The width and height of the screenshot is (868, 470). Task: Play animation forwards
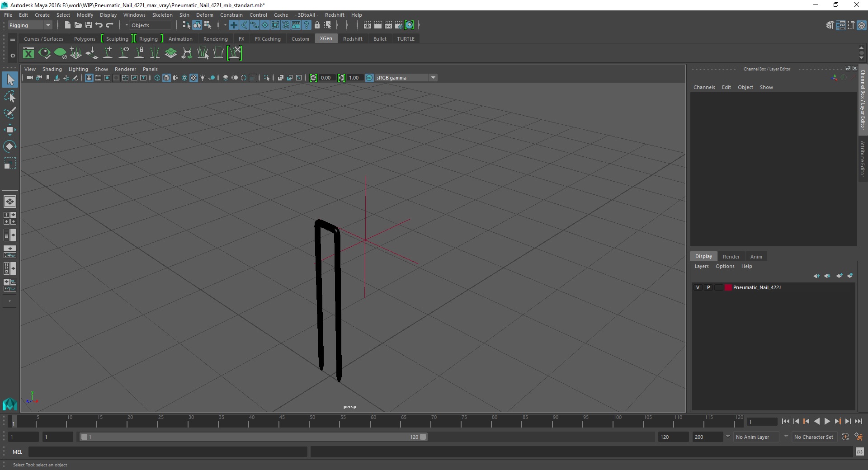coord(827,421)
